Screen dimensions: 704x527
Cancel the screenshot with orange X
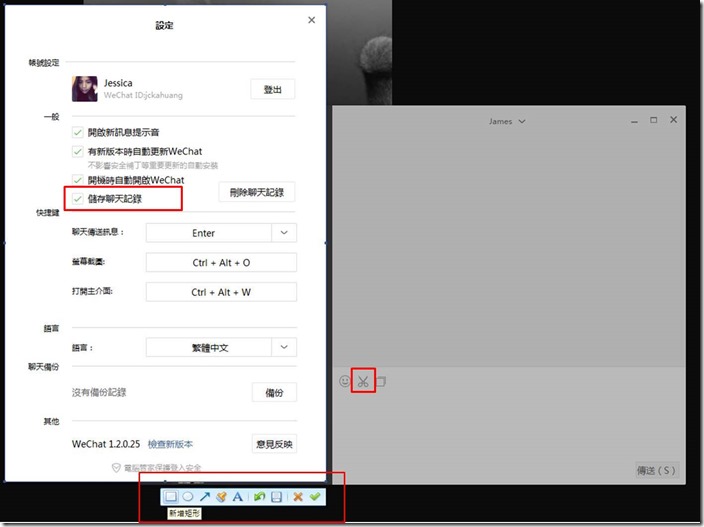(298, 496)
